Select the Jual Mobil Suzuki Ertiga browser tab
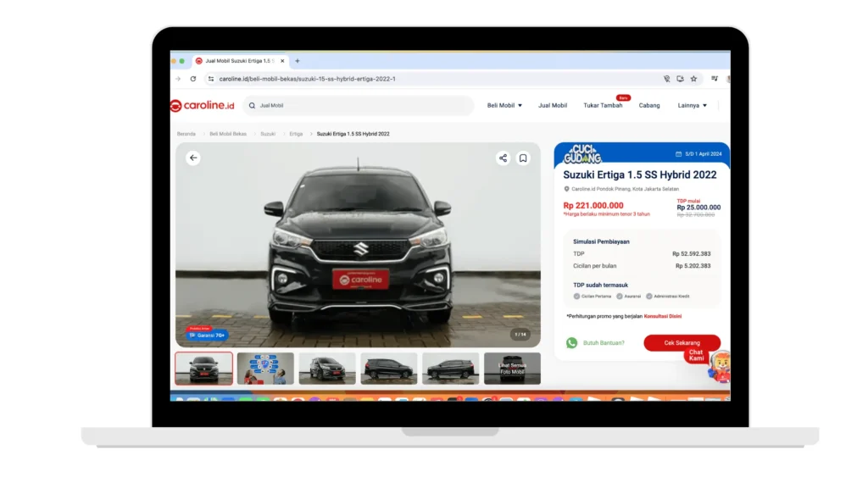Viewport: 868px width, 488px height. click(238, 61)
